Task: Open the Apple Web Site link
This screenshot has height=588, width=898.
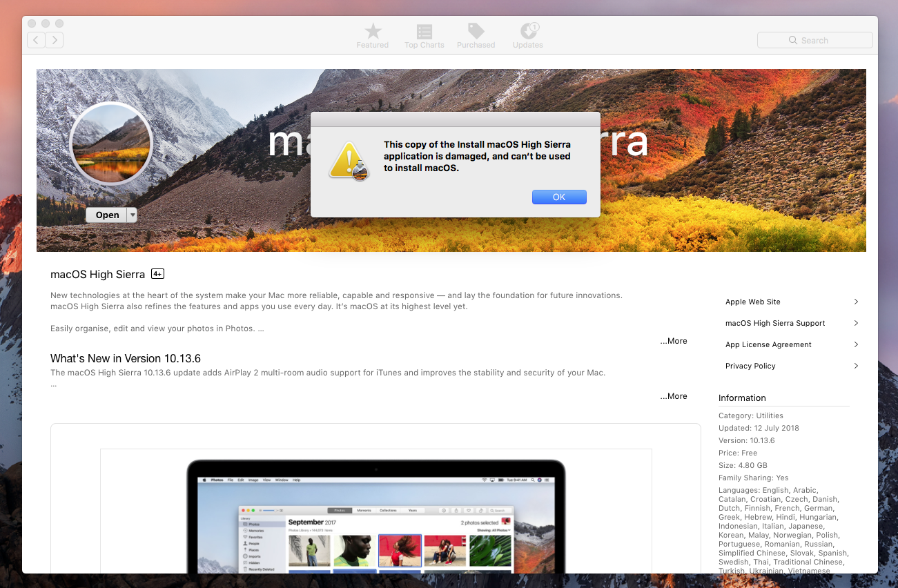Action: 753,302
